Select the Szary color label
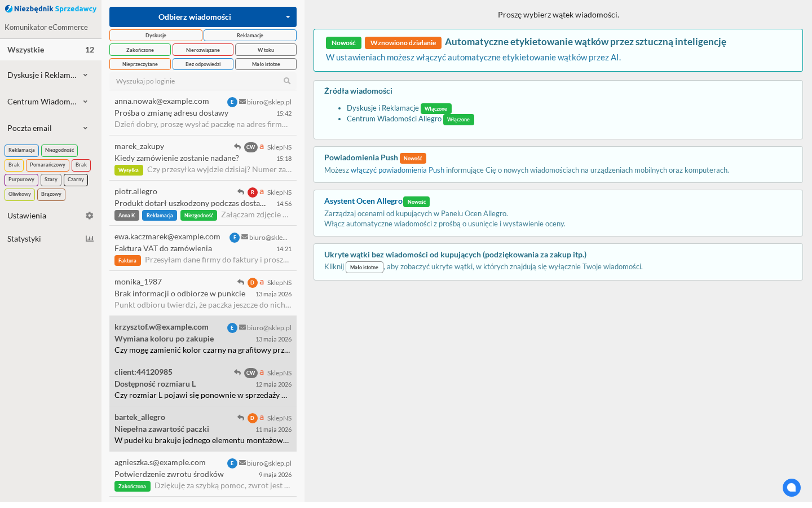The width and height of the screenshot is (812, 508). [51, 180]
